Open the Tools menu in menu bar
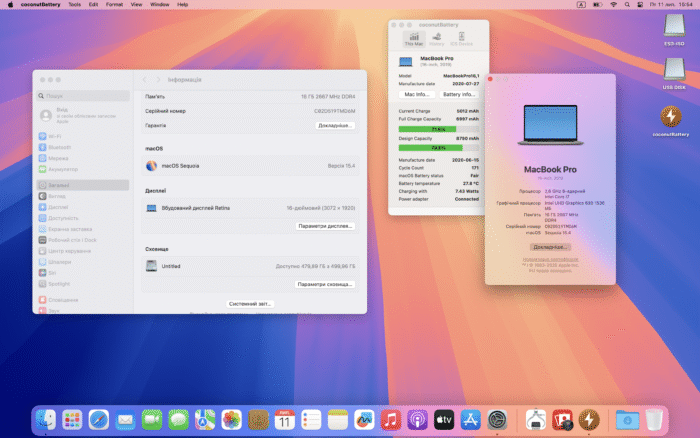700x438 pixels. coord(75,4)
